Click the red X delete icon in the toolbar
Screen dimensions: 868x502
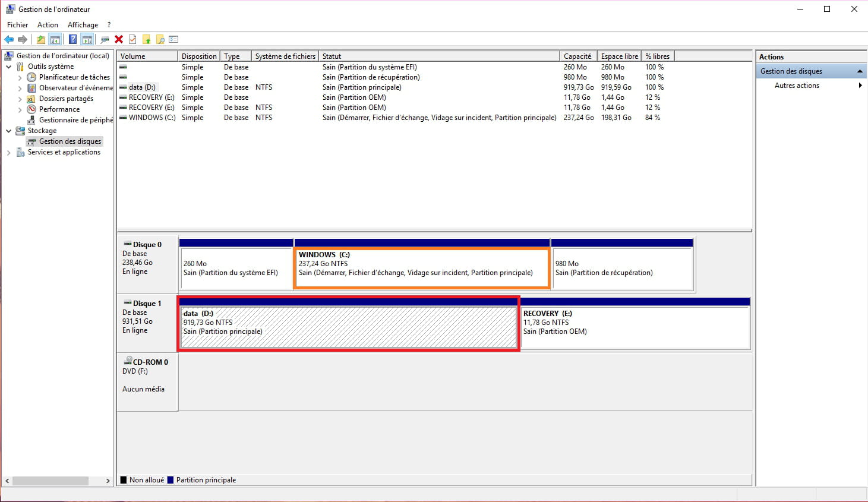click(119, 40)
